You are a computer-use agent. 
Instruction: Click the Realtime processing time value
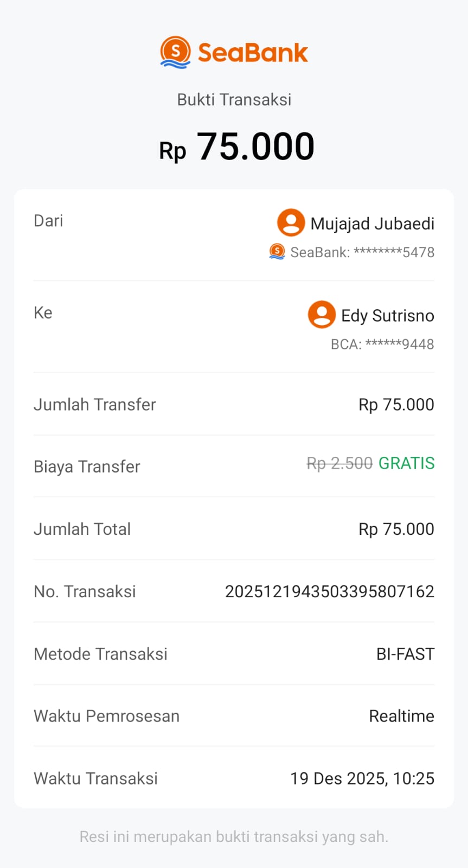click(401, 716)
